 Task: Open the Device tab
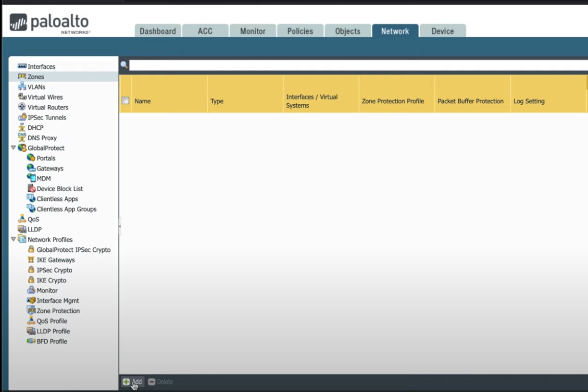tap(442, 31)
